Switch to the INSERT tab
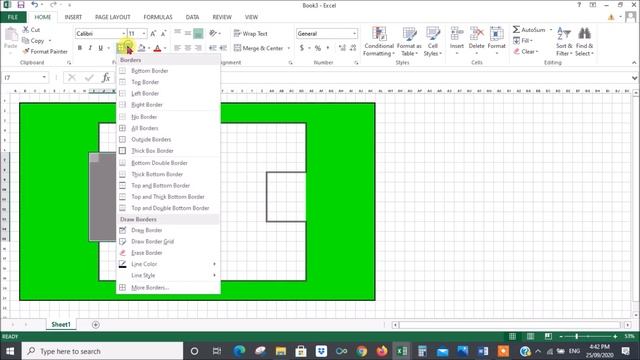640x360 pixels. point(73,17)
